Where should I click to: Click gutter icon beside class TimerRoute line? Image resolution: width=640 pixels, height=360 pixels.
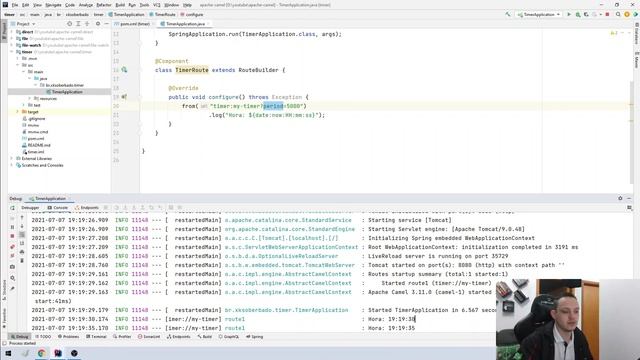coord(124,70)
